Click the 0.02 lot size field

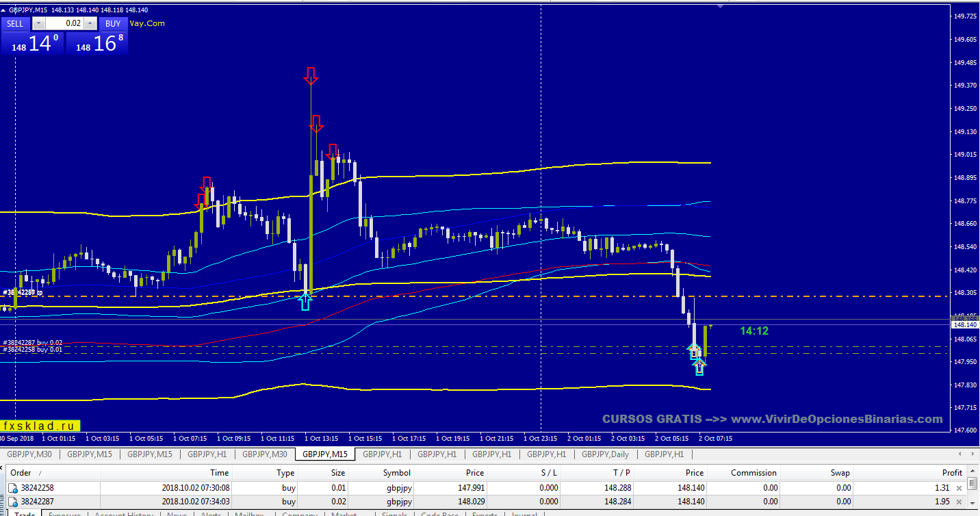point(65,23)
